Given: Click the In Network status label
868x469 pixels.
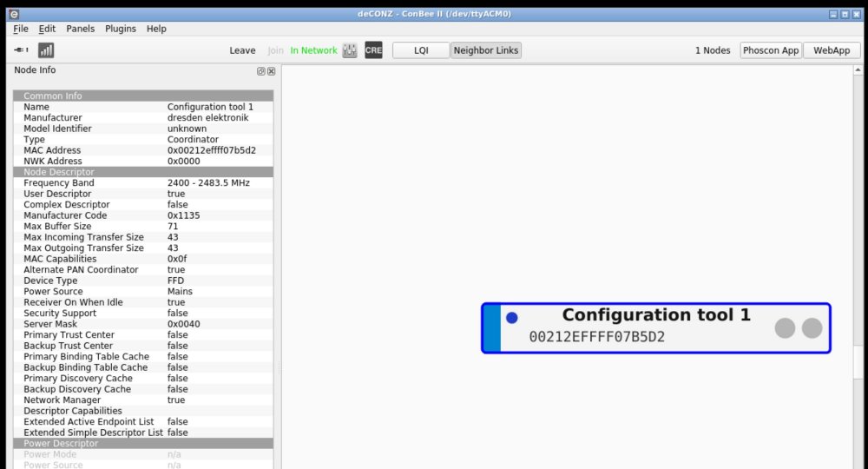Looking at the screenshot, I should pos(313,50).
